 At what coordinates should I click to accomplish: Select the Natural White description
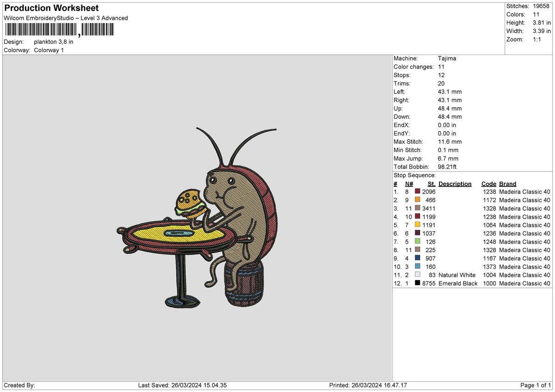457,275
